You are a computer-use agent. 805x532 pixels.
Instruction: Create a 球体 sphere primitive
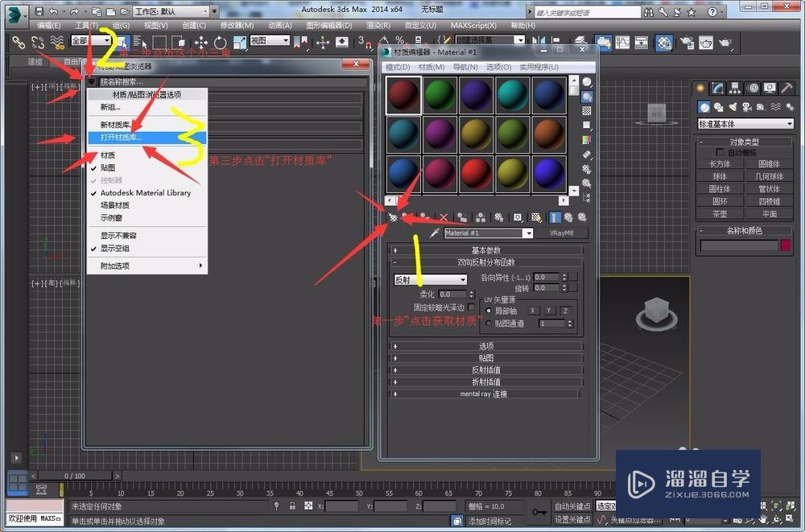coord(719,176)
